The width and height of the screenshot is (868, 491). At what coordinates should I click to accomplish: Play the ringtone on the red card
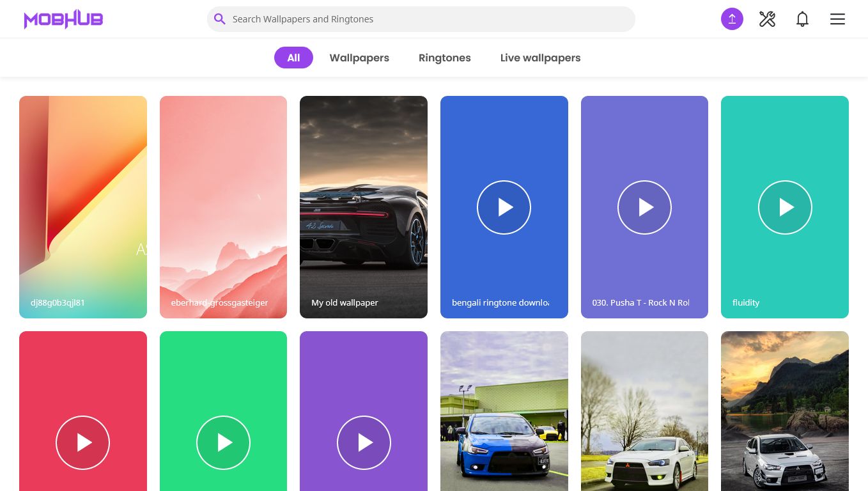click(83, 442)
